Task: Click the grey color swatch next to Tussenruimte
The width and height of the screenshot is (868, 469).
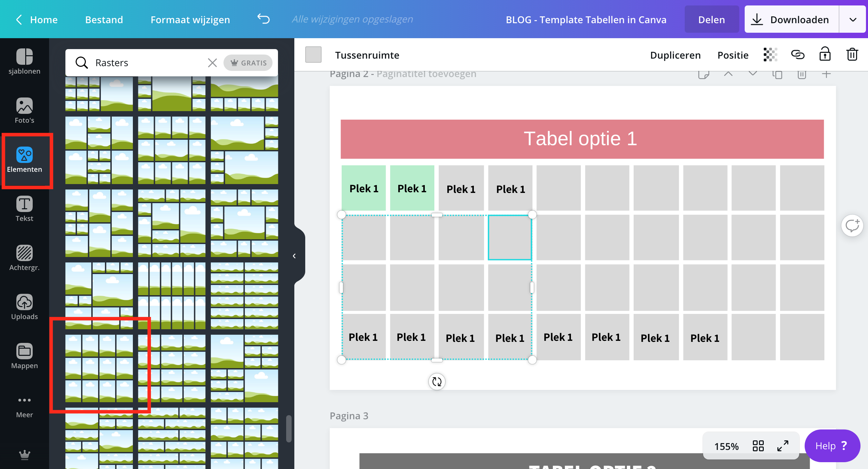Action: click(313, 55)
